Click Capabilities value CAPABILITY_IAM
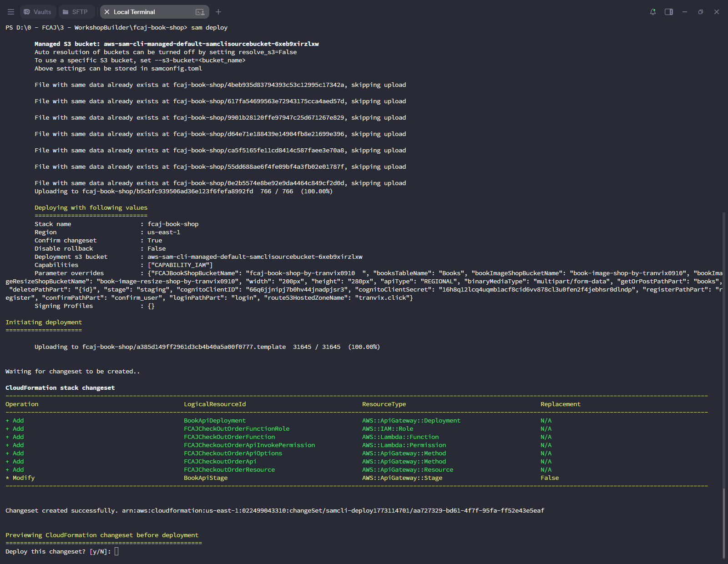The height and width of the screenshot is (564, 728). tap(180, 265)
